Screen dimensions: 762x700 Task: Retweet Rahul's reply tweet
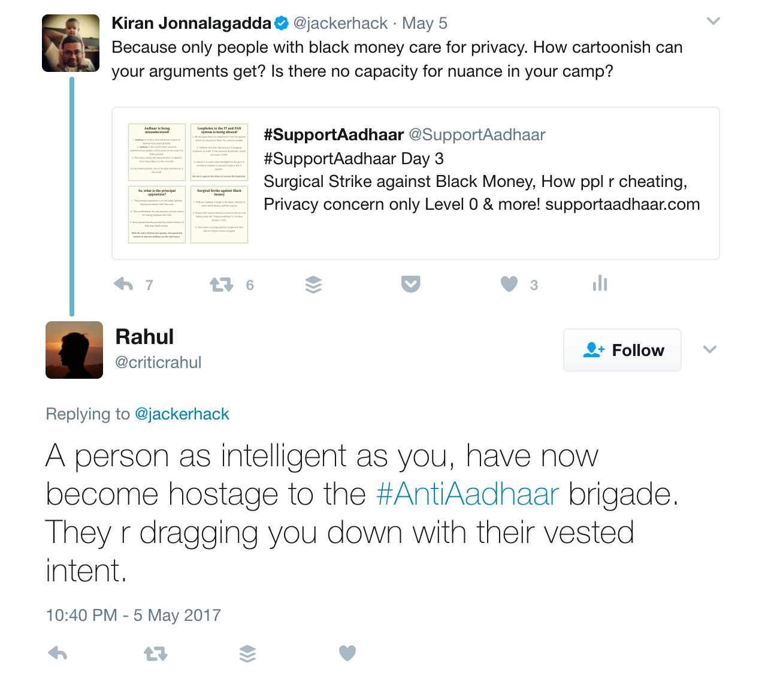(x=156, y=653)
